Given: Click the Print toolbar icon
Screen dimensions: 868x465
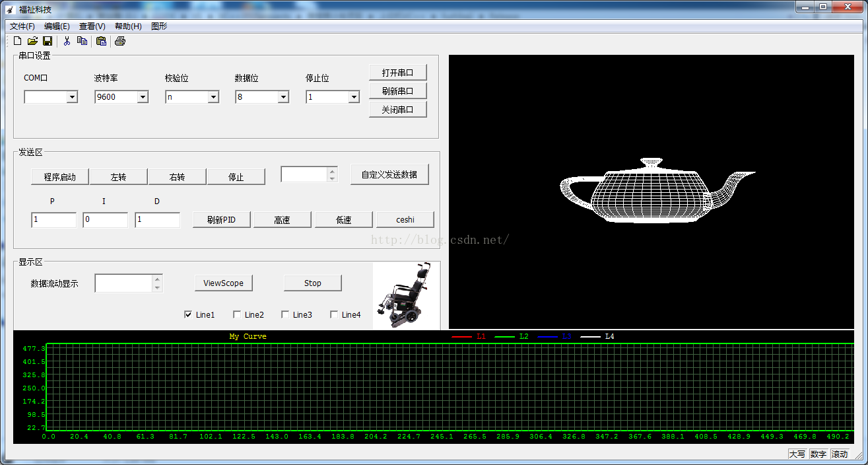Looking at the screenshot, I should tap(120, 41).
